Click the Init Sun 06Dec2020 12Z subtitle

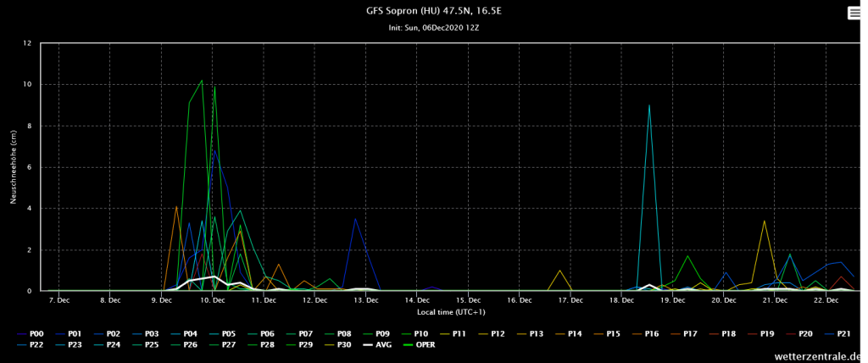pyautogui.click(x=433, y=27)
